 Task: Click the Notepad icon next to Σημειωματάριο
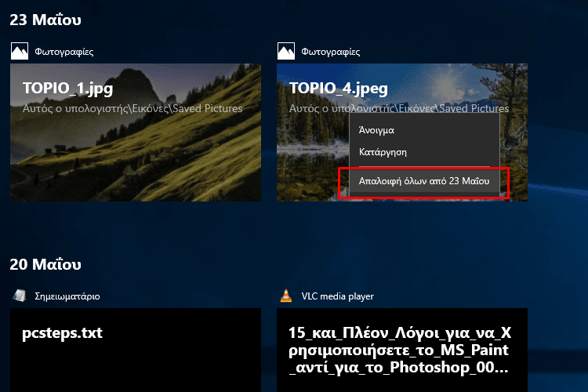coord(19,296)
